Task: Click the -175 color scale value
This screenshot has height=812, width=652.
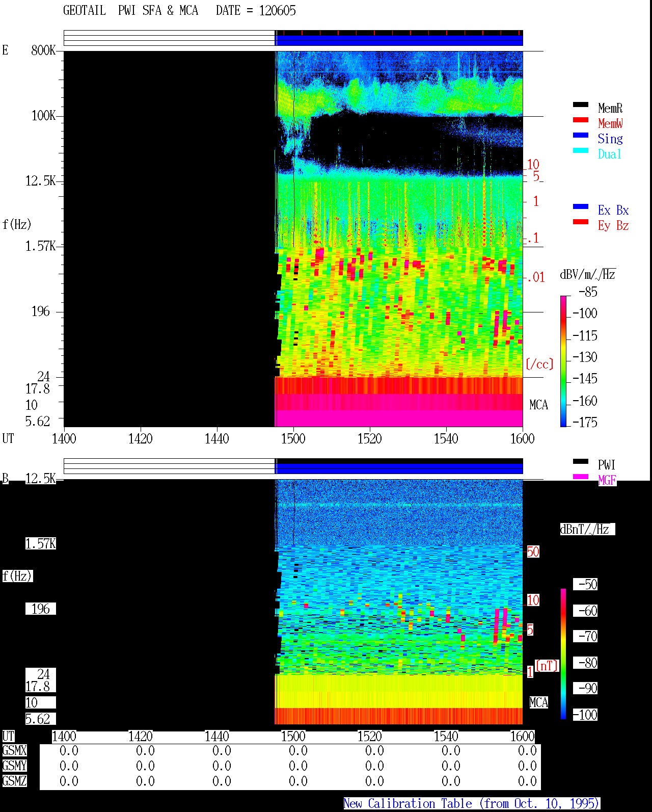Action: click(x=585, y=422)
